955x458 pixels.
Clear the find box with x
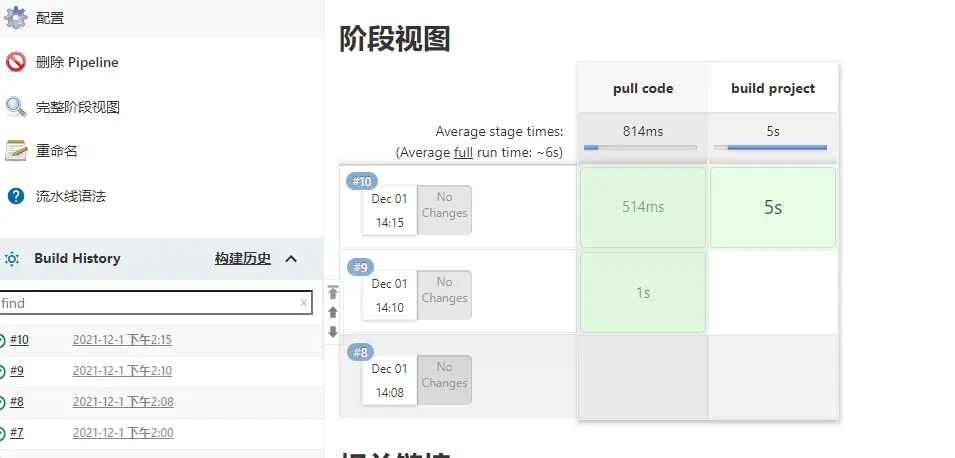point(304,302)
